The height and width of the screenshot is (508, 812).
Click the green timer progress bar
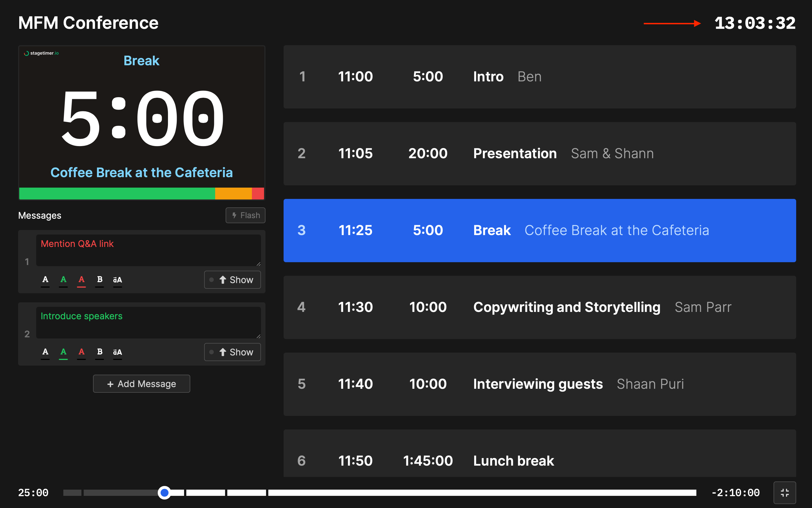point(117,194)
